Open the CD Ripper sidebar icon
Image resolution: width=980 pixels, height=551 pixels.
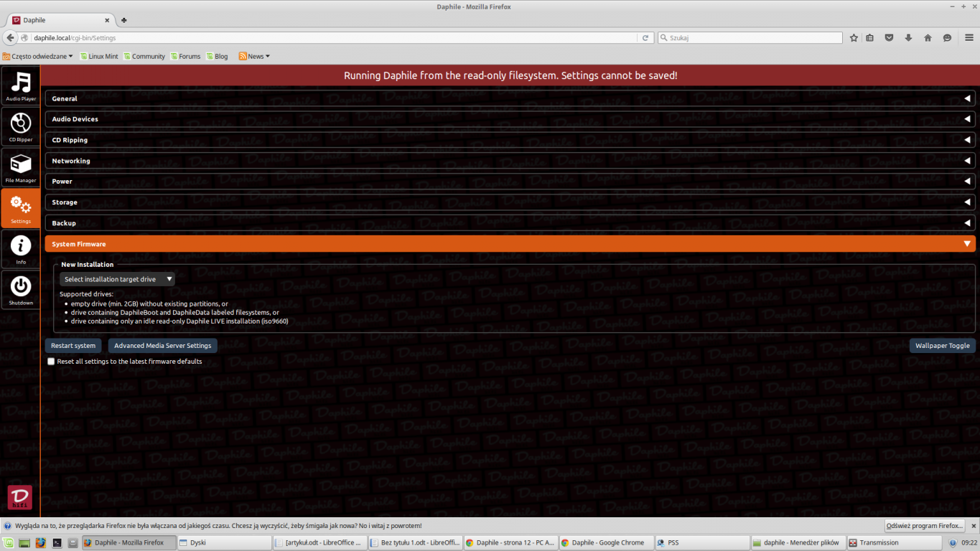tap(21, 126)
